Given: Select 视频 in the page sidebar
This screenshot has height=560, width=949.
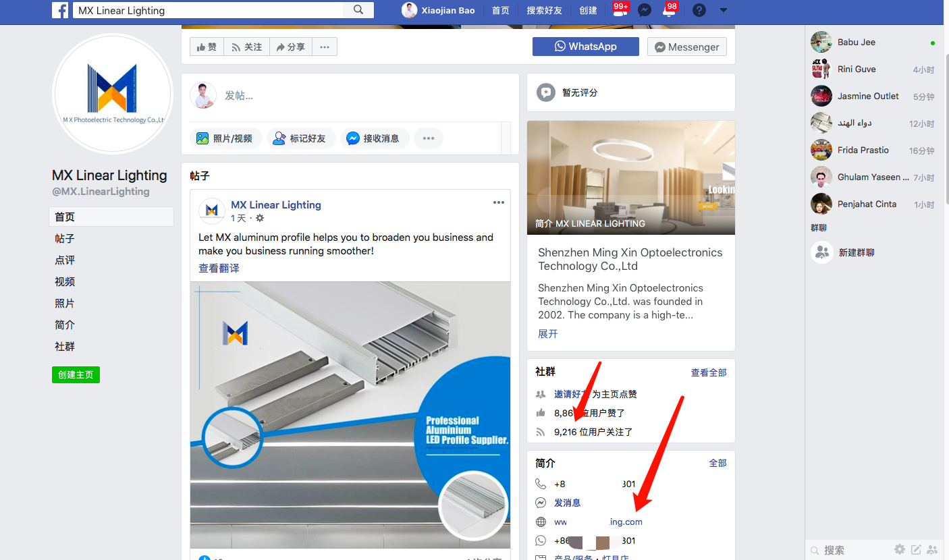Looking at the screenshot, I should 65,281.
